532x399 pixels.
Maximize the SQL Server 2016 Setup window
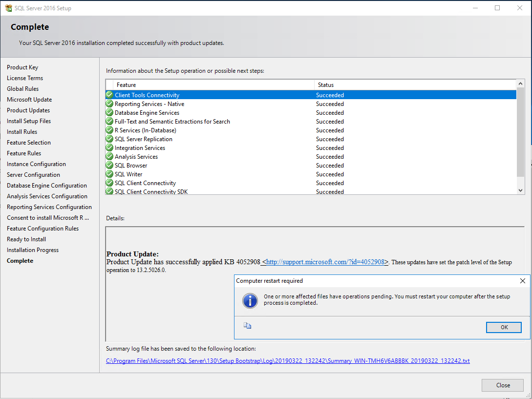point(497,8)
